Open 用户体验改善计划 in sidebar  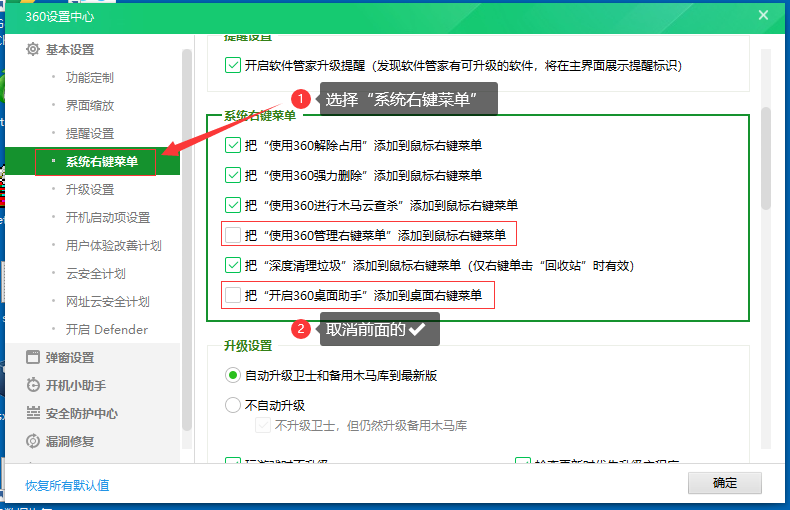(x=113, y=245)
